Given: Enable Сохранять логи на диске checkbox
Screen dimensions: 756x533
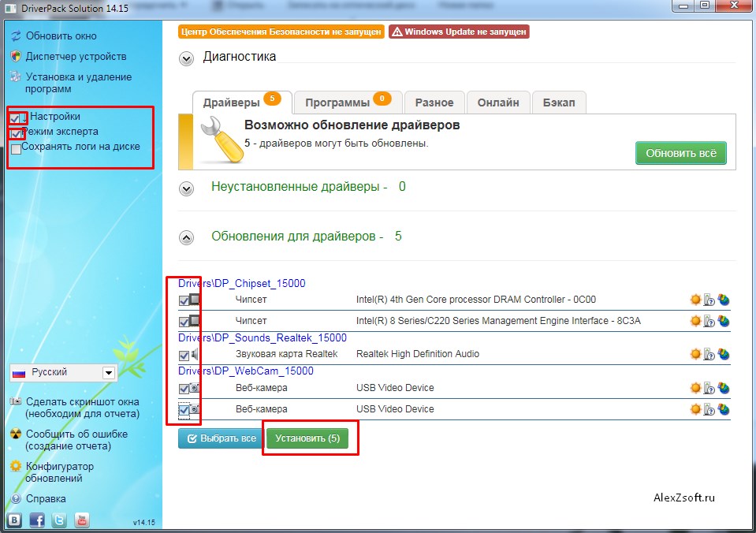Looking at the screenshot, I should [x=16, y=149].
